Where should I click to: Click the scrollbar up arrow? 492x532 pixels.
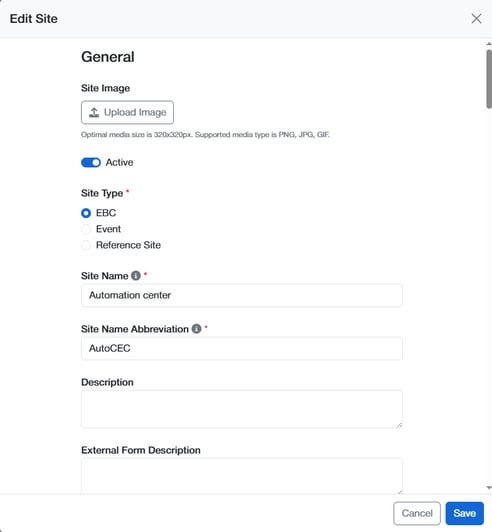tap(489, 44)
